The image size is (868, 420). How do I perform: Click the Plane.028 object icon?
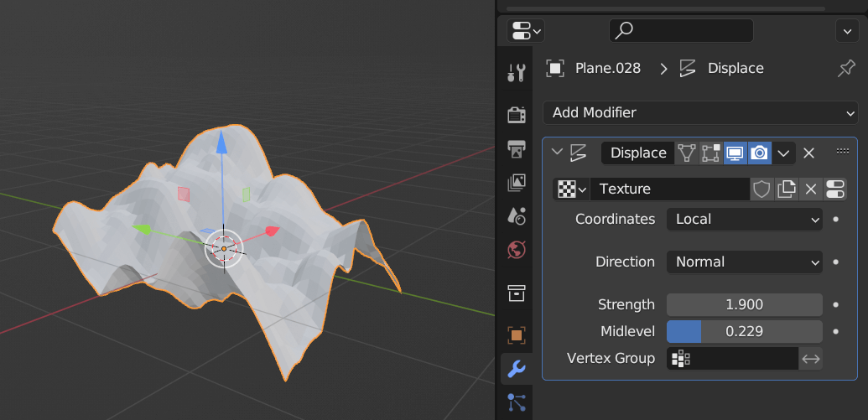(x=554, y=69)
